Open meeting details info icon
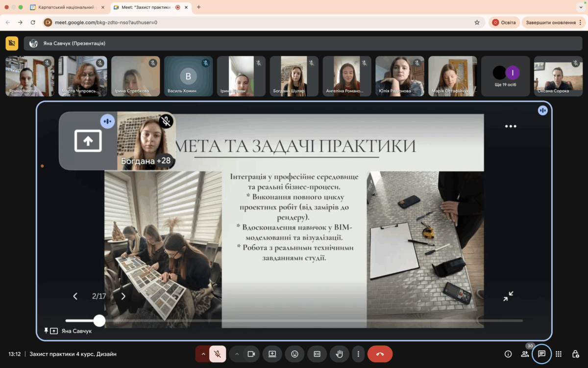This screenshot has height=368, width=588. [508, 354]
